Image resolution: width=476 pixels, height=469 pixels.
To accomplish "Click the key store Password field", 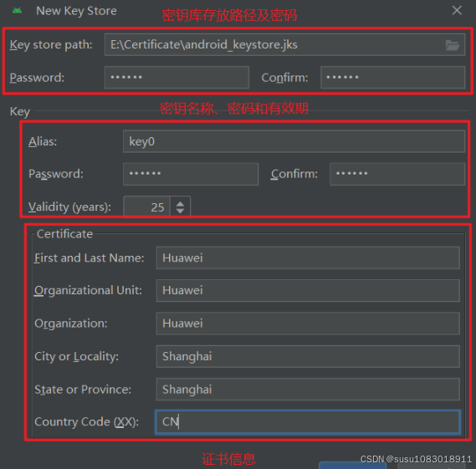I will tap(177, 78).
